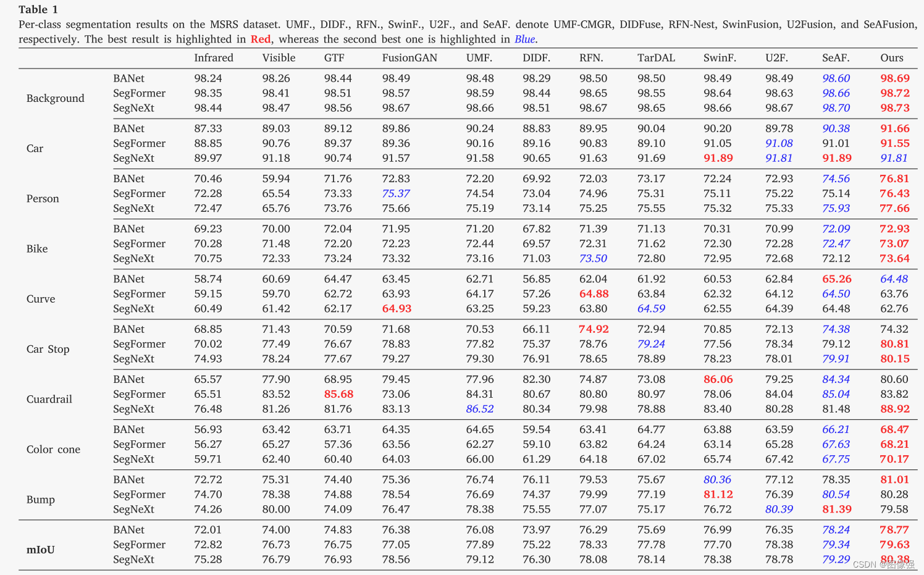Select the "Ours" column header
Screen dimensions: 924x575
pos(892,58)
